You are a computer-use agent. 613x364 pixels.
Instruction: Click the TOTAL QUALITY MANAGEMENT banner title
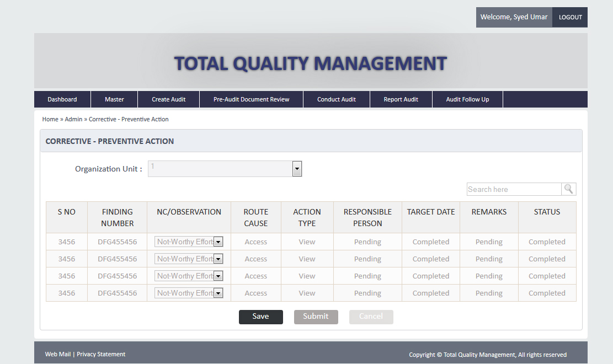click(x=311, y=63)
